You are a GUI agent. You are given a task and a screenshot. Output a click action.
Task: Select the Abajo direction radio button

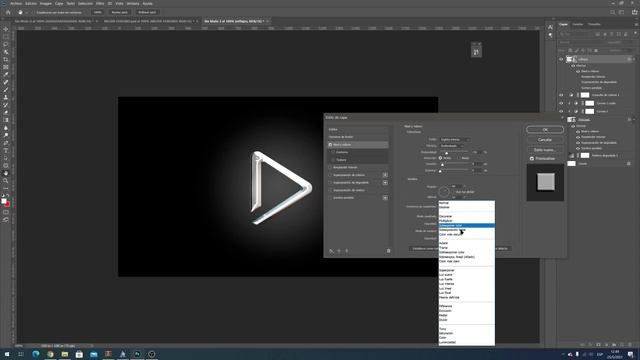click(x=459, y=158)
